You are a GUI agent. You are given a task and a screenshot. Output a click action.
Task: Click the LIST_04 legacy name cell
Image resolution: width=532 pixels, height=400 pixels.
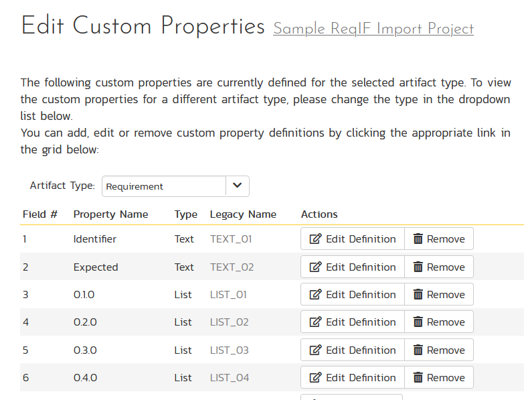[230, 378]
